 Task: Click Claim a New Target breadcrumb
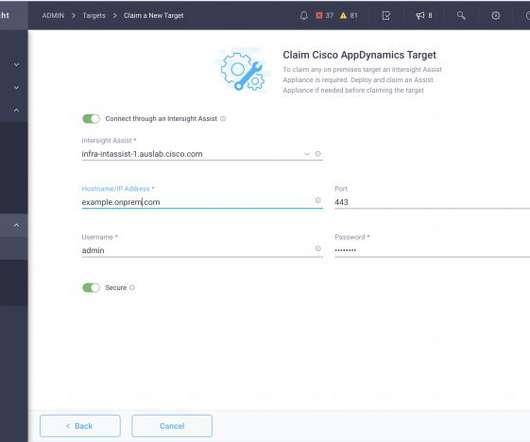click(153, 16)
